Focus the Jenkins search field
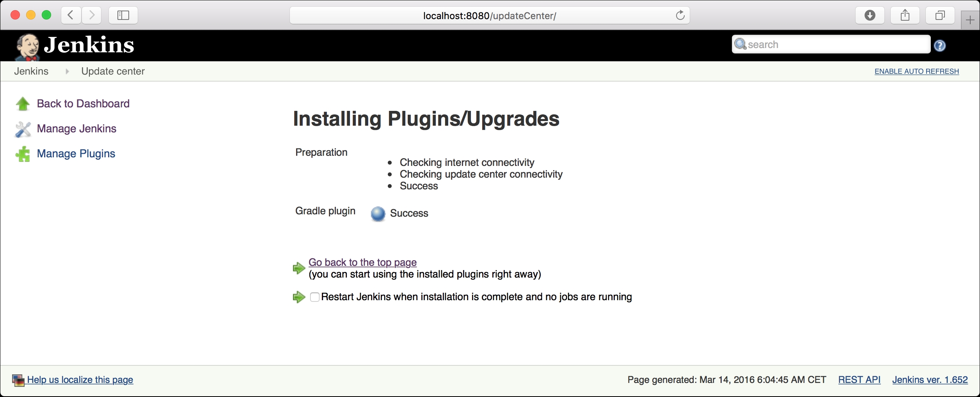Image resolution: width=980 pixels, height=397 pixels. tap(831, 44)
